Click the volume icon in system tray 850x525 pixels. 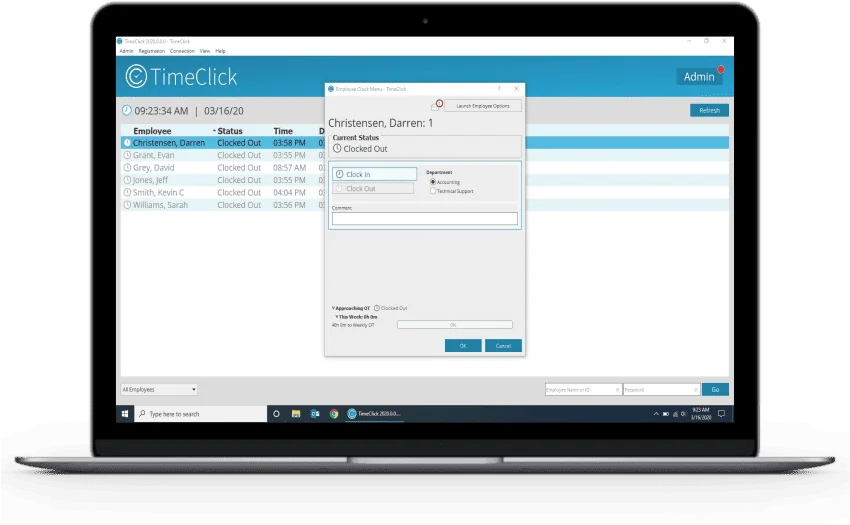pos(684,414)
